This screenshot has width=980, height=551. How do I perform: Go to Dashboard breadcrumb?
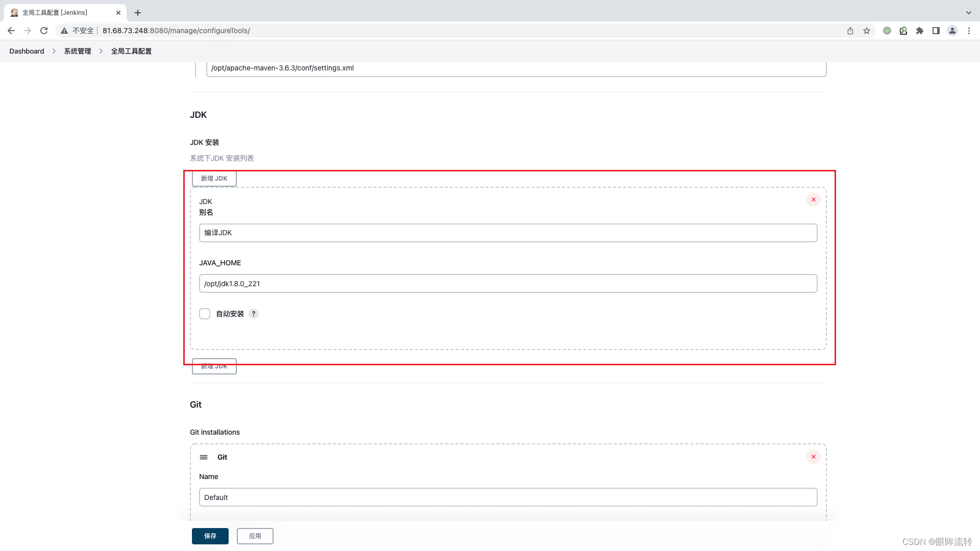click(27, 51)
